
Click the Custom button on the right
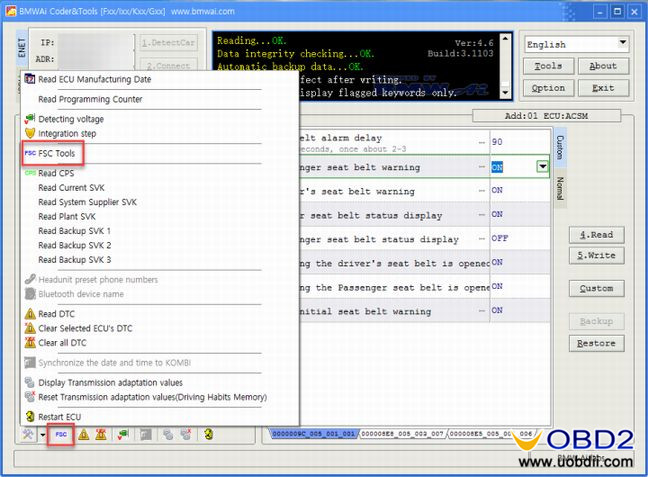tap(596, 289)
